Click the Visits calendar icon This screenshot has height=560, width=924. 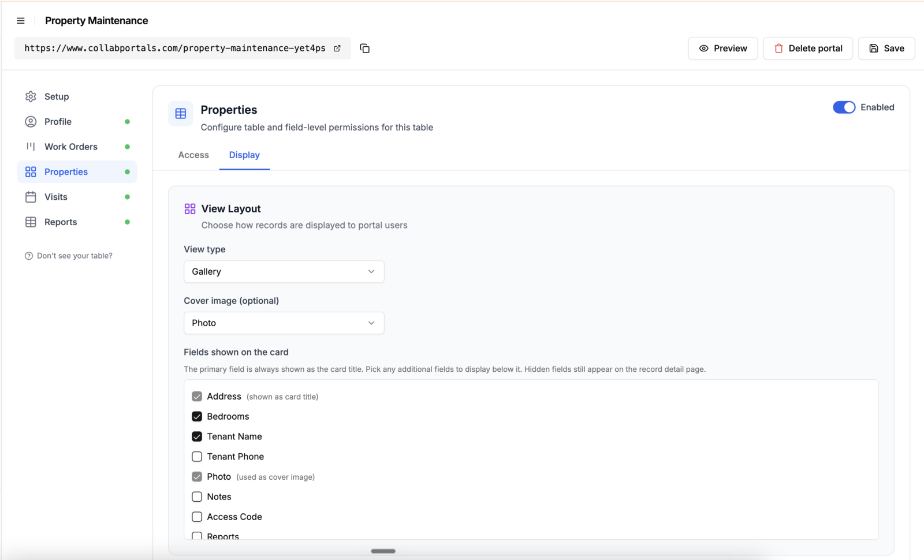(31, 197)
